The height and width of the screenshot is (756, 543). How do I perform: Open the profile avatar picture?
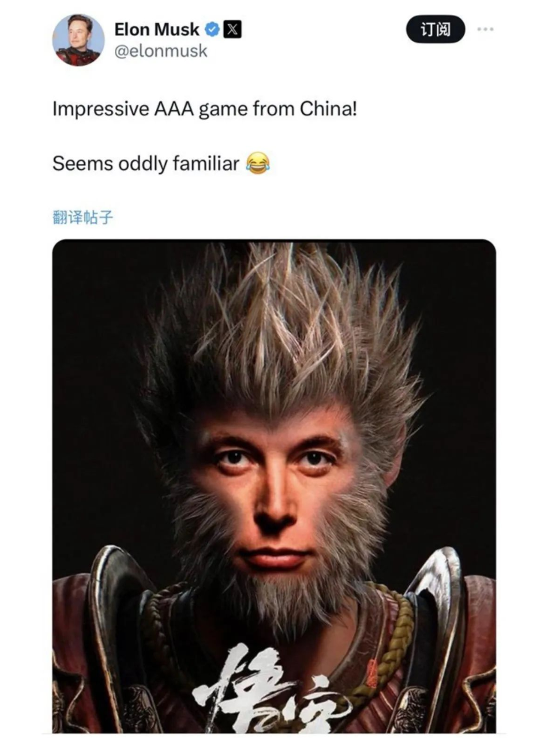[x=78, y=40]
